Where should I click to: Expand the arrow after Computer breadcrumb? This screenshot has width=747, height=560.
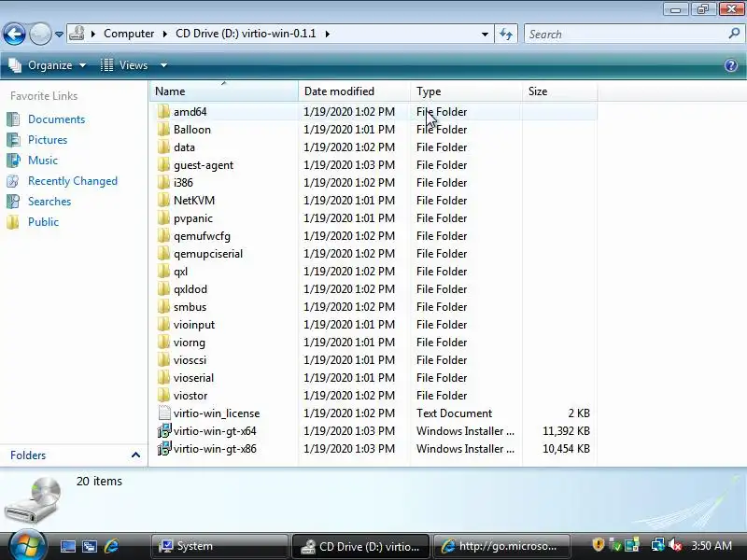point(165,34)
